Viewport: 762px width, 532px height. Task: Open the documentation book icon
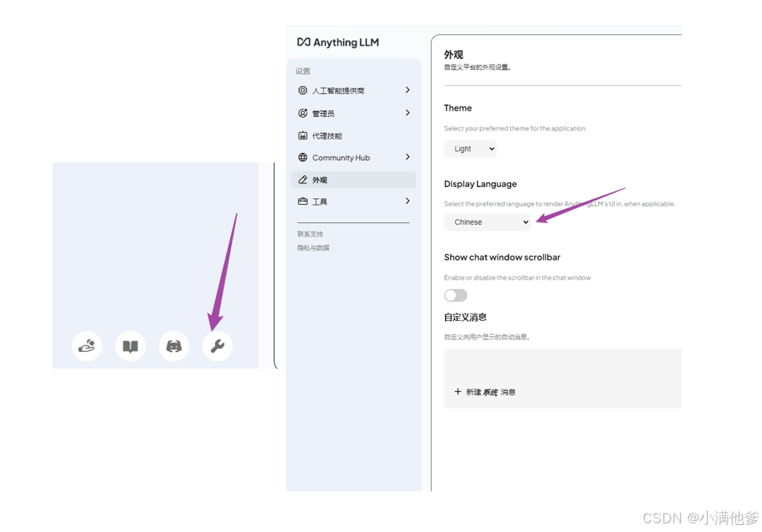(x=131, y=346)
